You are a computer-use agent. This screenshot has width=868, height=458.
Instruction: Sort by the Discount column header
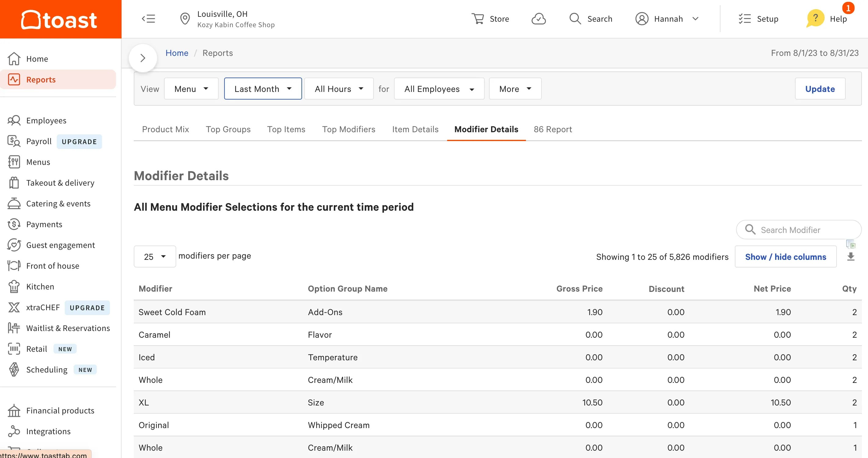pyautogui.click(x=666, y=289)
